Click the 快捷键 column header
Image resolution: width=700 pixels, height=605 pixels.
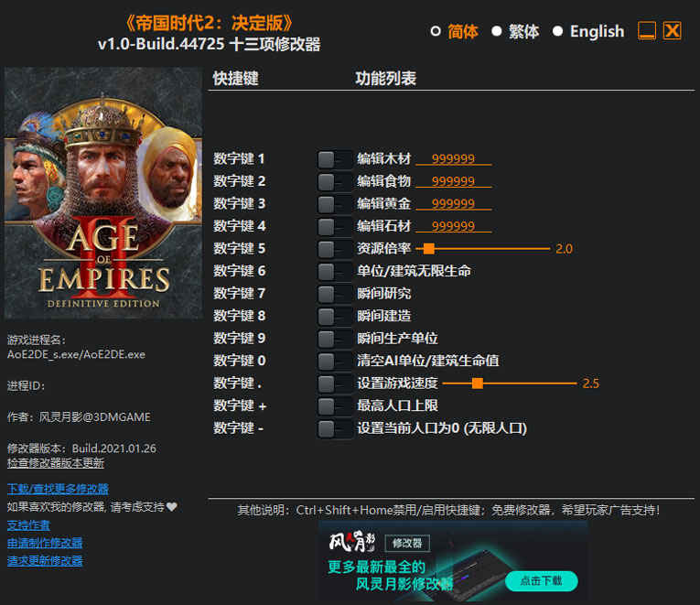coord(236,78)
